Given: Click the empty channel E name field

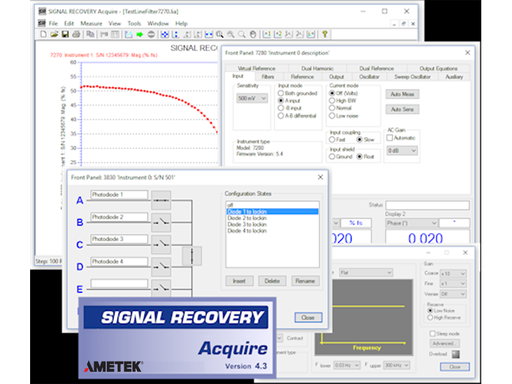Looking at the screenshot, I should coord(119,283).
